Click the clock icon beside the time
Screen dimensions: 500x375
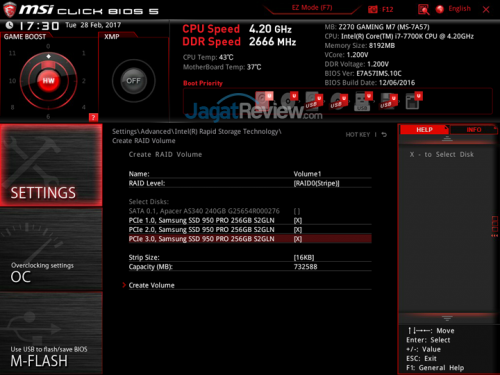click(9, 25)
